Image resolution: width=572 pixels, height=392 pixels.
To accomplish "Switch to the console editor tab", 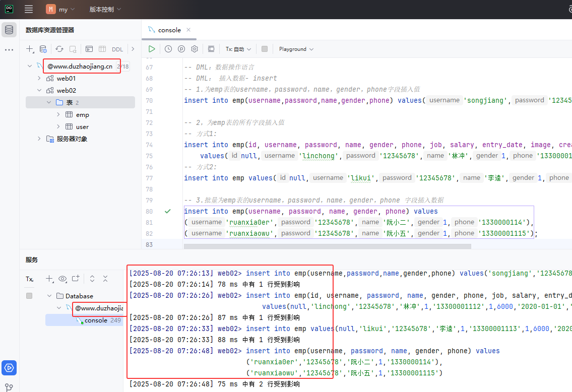I will [x=169, y=30].
